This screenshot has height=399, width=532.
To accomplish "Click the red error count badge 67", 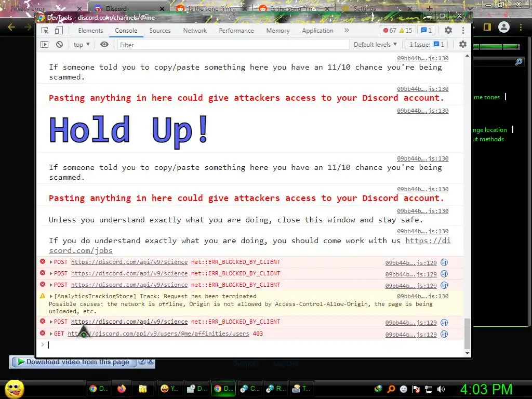I will 390,31.
